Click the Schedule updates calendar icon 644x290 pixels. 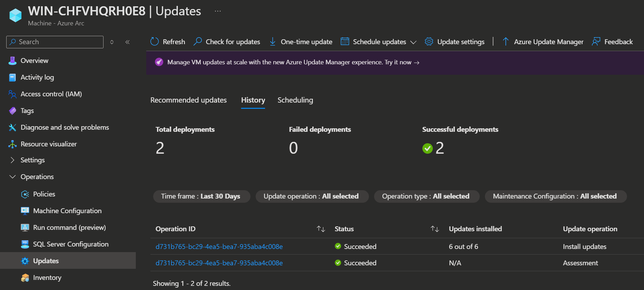click(345, 42)
